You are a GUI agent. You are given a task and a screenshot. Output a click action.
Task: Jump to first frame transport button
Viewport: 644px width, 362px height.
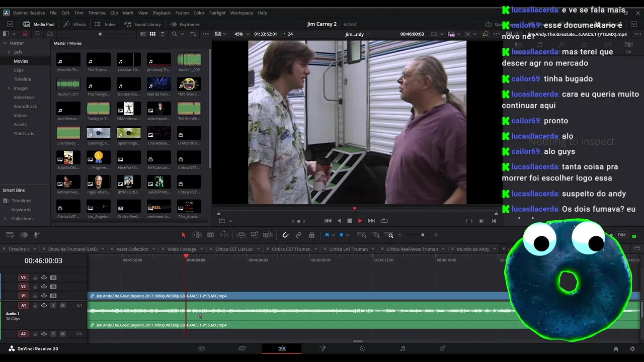click(328, 221)
